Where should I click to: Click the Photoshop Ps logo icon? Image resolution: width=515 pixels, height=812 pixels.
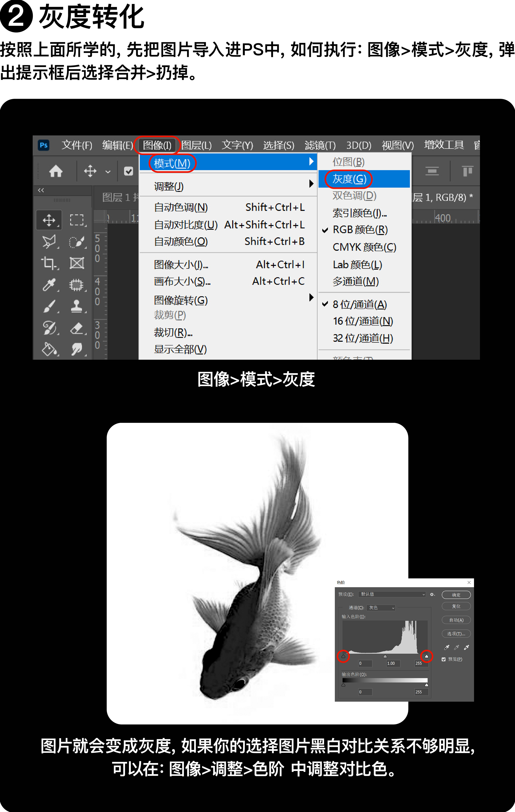coord(43,145)
